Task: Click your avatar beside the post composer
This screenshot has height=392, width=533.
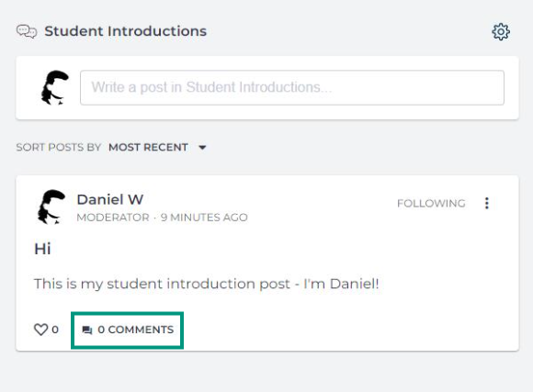Action: [54, 87]
